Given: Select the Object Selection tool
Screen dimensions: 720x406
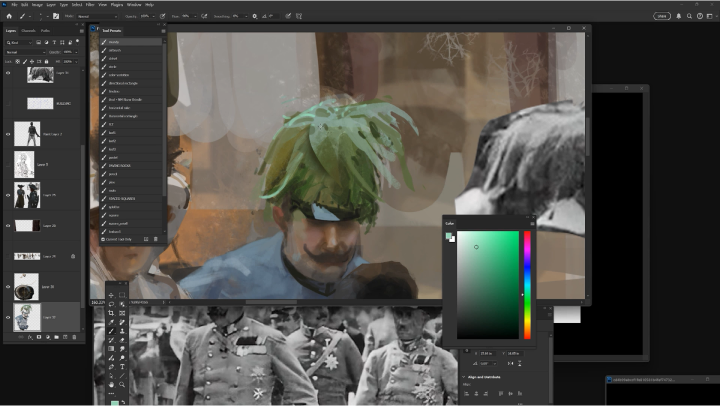Looking at the screenshot, I should pyautogui.click(x=122, y=304).
